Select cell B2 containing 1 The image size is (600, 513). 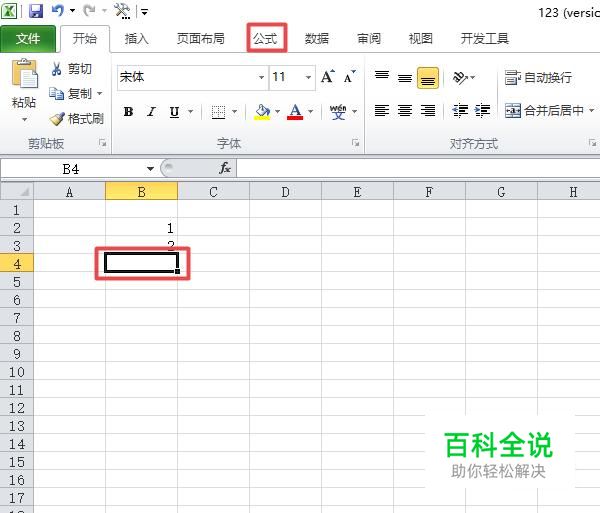tap(142, 228)
